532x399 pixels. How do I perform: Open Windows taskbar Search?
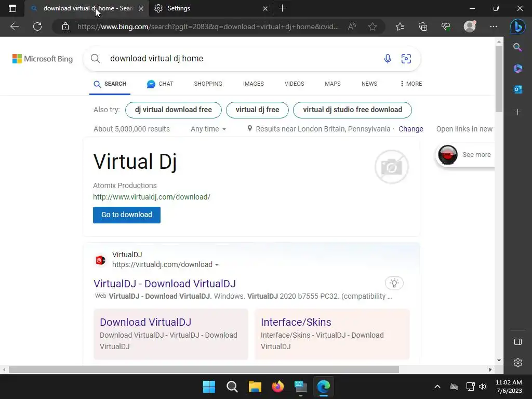232,387
